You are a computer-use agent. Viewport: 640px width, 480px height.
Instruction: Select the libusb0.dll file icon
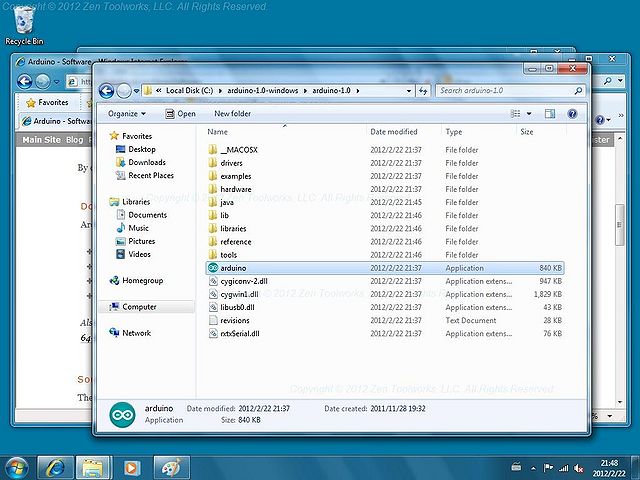pos(213,307)
